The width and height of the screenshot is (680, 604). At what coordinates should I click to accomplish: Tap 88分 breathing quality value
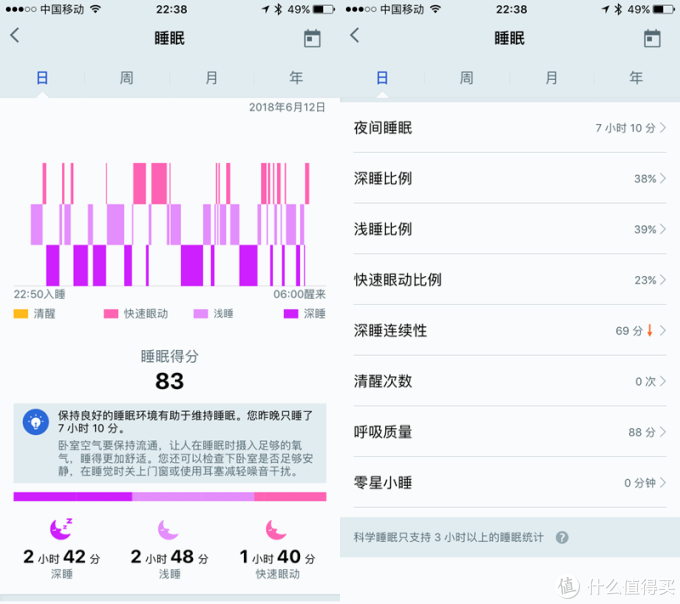(x=642, y=432)
